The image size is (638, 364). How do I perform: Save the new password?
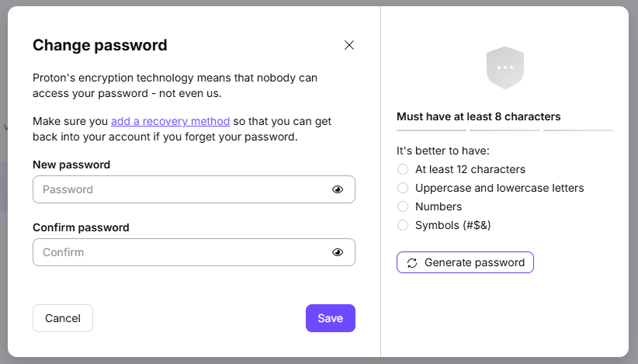330,318
